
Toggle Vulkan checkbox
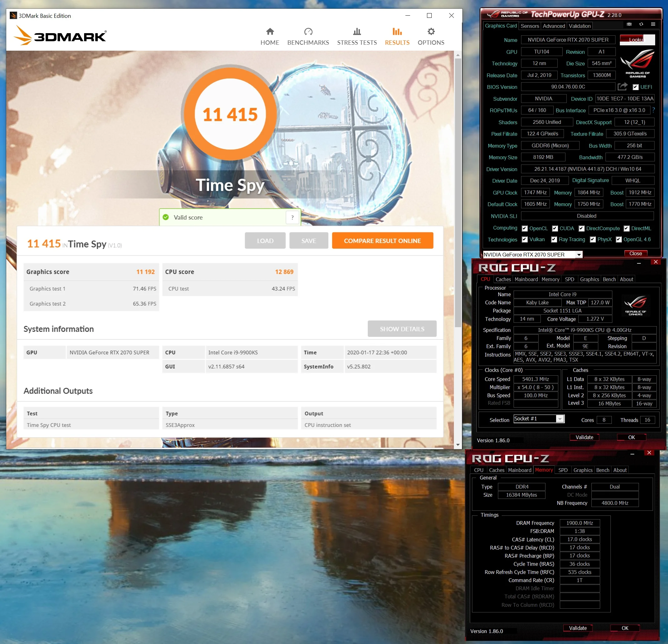[525, 240]
